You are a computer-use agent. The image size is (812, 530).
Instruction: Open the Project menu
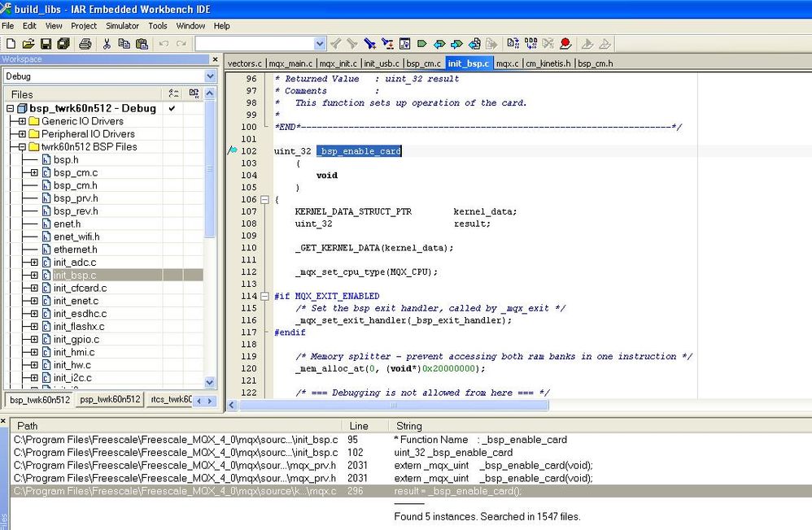pyautogui.click(x=84, y=26)
